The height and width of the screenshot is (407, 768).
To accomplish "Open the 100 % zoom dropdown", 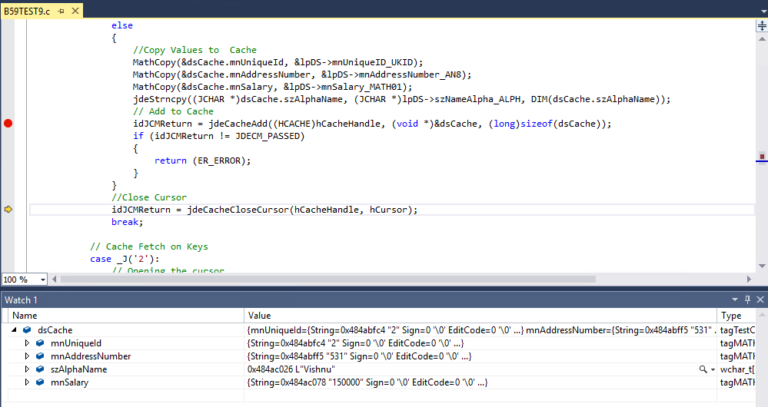I will click(43, 280).
